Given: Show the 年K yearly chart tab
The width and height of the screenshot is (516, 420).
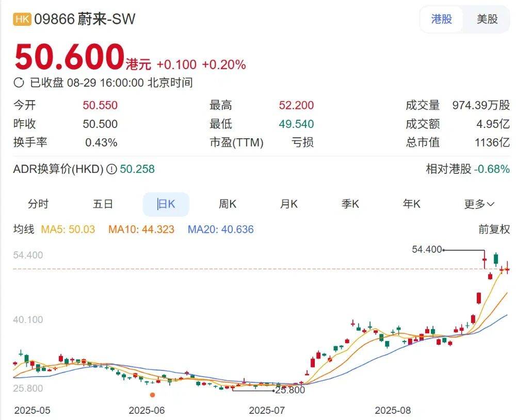Looking at the screenshot, I should 411,204.
